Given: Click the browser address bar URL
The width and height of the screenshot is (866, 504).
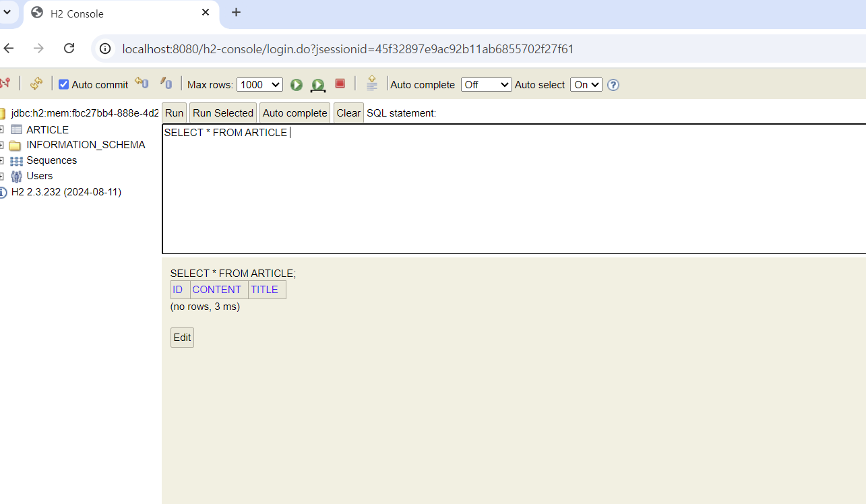Looking at the screenshot, I should (348, 49).
